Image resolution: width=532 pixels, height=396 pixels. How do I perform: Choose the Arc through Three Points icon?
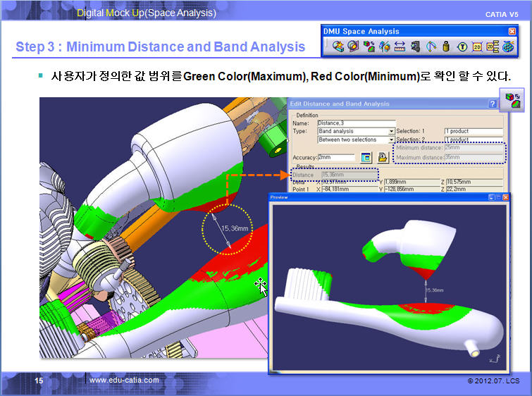tap(431, 47)
